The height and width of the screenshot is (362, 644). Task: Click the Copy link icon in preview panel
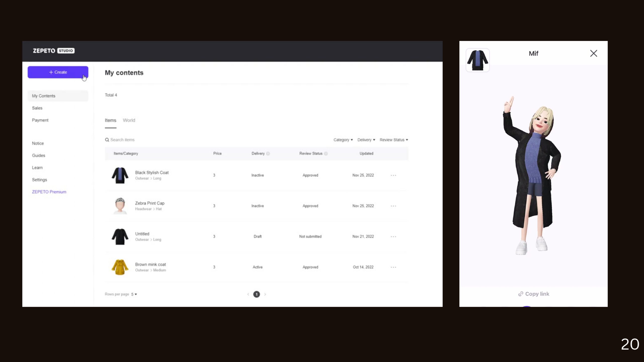[520, 294]
